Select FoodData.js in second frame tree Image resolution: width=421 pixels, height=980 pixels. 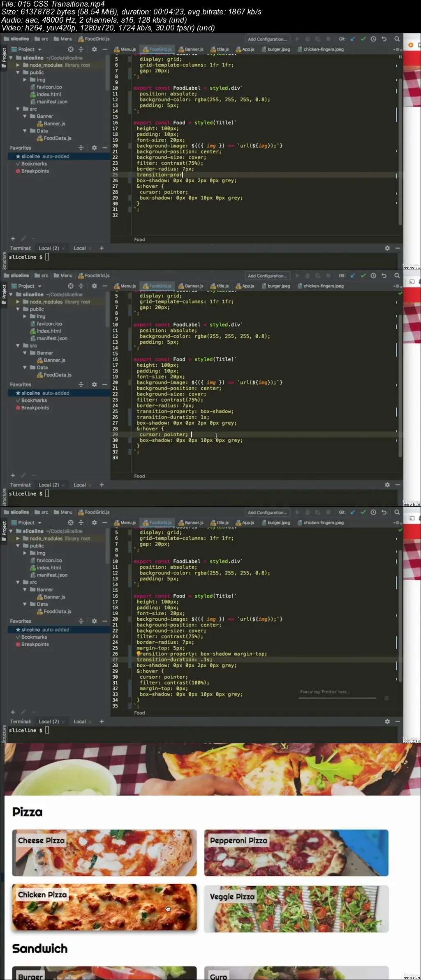pyautogui.click(x=54, y=375)
